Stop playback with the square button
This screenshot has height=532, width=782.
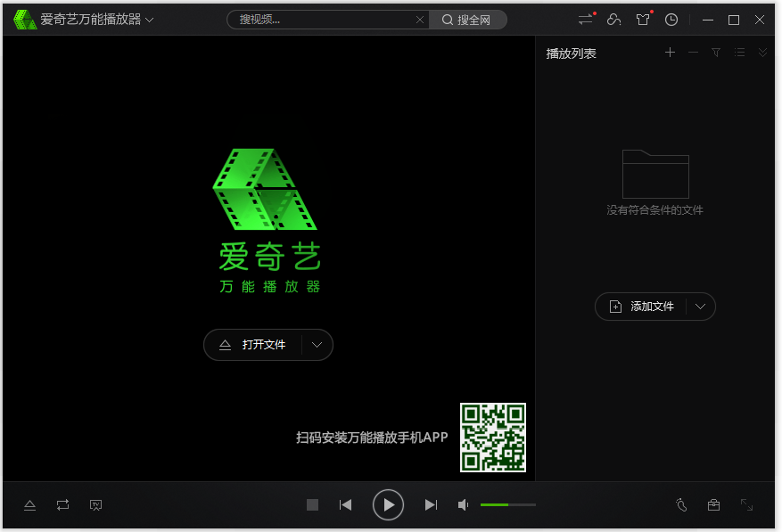click(x=313, y=505)
